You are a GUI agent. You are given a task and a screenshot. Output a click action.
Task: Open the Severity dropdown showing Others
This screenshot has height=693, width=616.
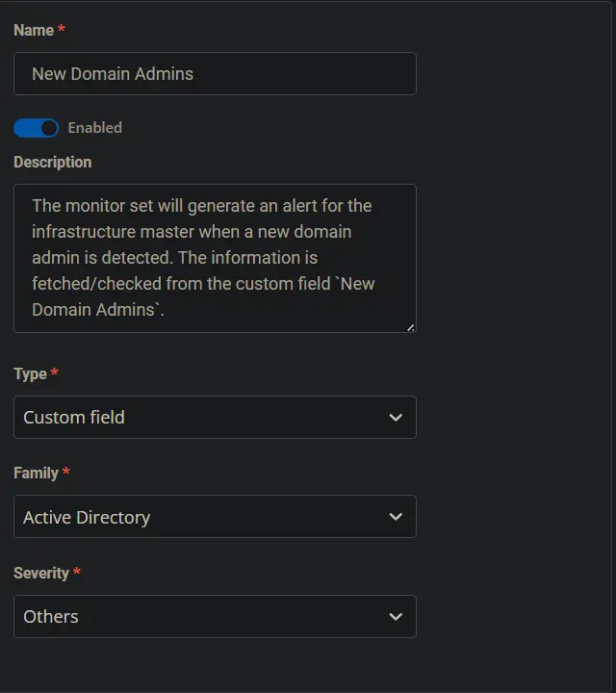click(215, 617)
